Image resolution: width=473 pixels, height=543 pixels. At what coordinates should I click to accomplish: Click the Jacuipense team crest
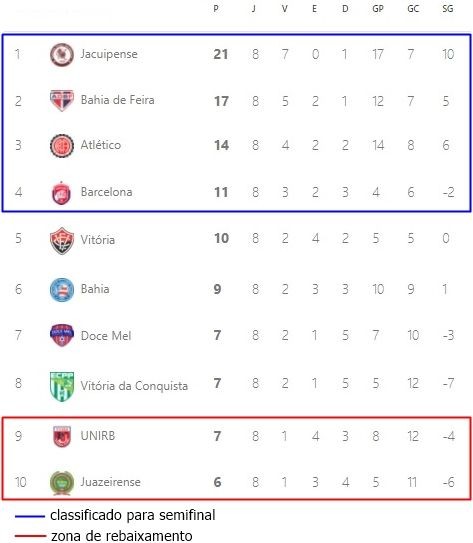click(62, 54)
